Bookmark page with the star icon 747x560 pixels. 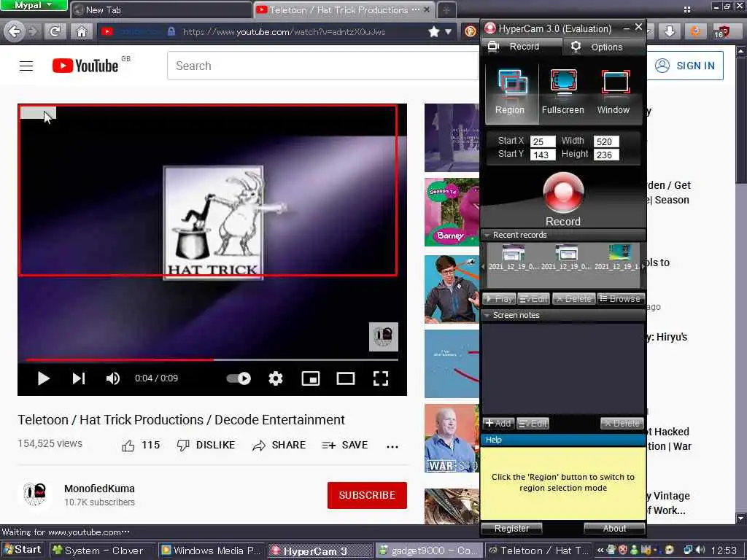pos(433,32)
